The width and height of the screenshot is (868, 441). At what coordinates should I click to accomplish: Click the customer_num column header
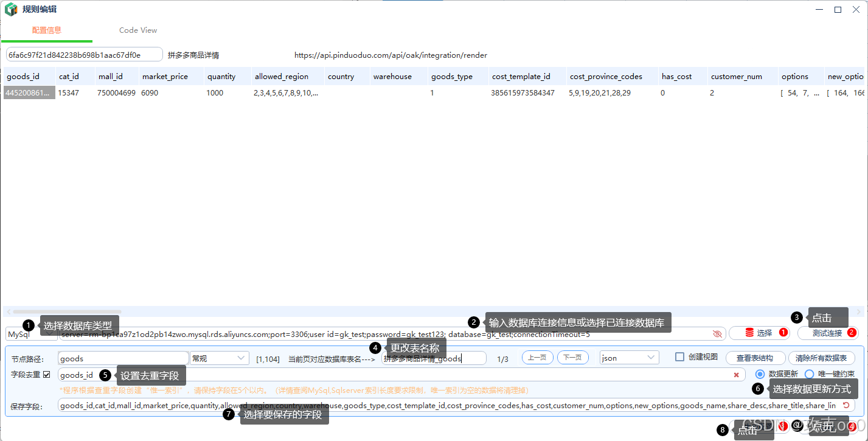point(742,77)
